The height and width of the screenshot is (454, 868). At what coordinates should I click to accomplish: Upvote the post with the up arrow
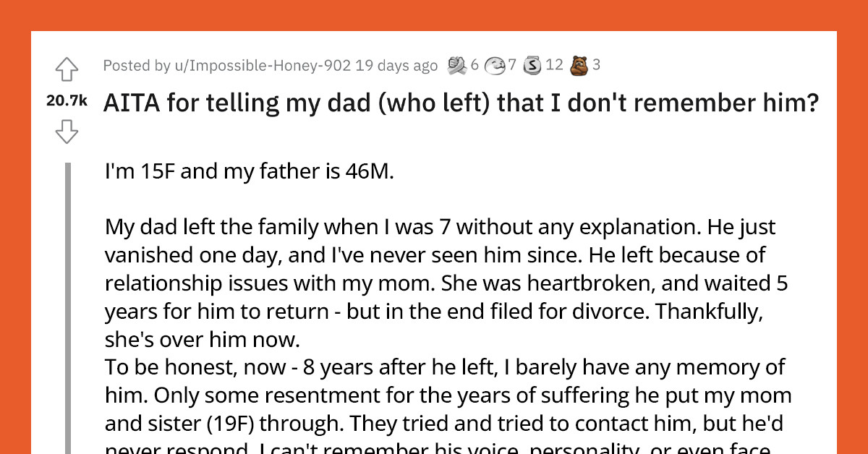[67, 70]
